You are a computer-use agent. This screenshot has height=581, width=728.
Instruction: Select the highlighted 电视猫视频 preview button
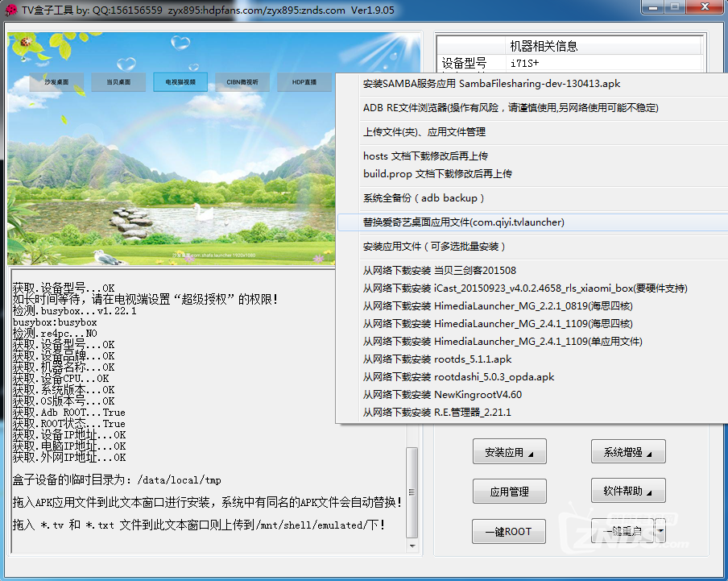[x=180, y=82]
